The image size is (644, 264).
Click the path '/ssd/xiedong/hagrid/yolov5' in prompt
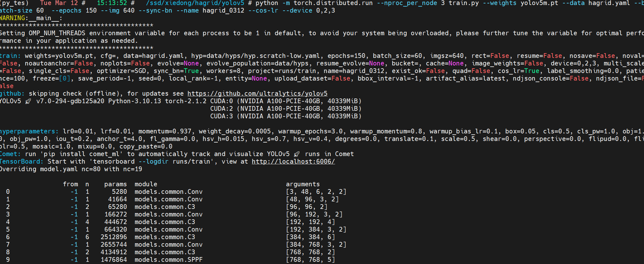[x=195, y=3]
